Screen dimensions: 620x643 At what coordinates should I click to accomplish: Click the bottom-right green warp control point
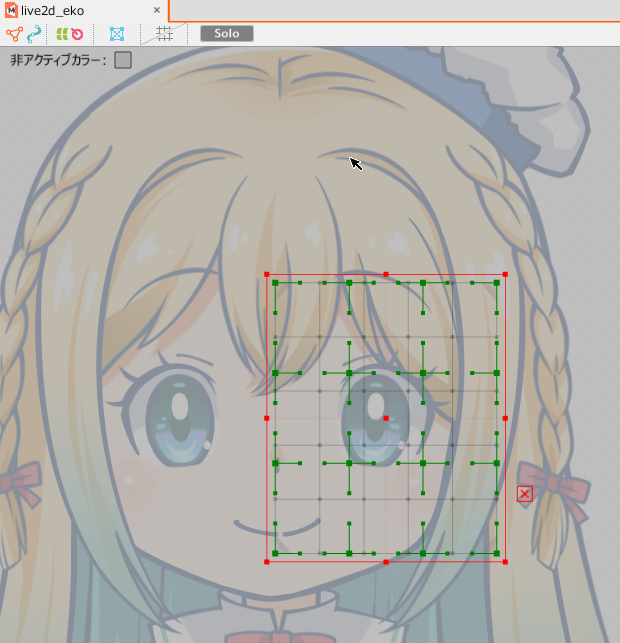(x=497, y=554)
